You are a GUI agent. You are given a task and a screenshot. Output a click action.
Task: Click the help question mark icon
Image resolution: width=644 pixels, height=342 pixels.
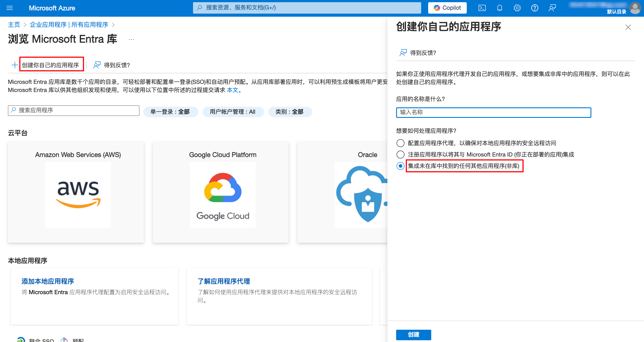pos(534,8)
